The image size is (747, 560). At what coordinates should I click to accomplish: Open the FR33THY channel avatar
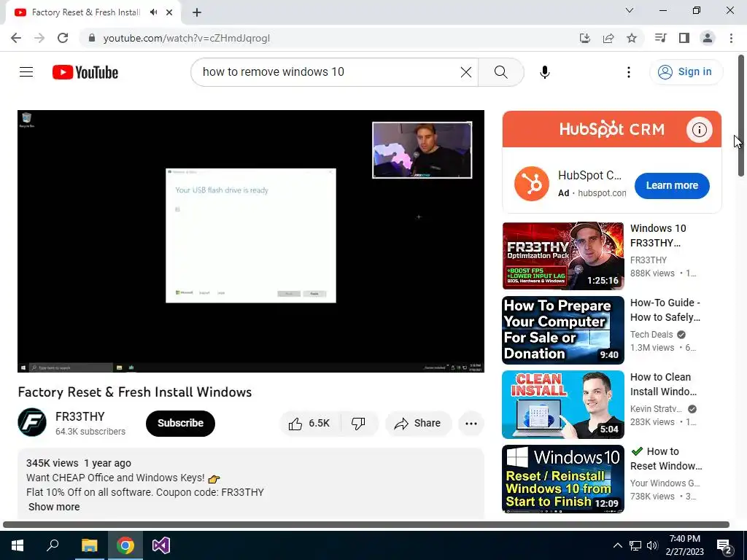coord(32,422)
